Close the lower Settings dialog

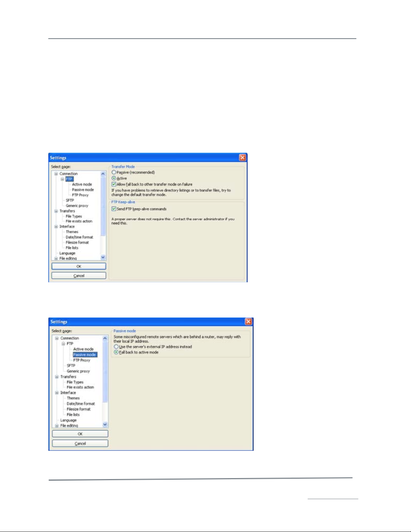click(248, 322)
